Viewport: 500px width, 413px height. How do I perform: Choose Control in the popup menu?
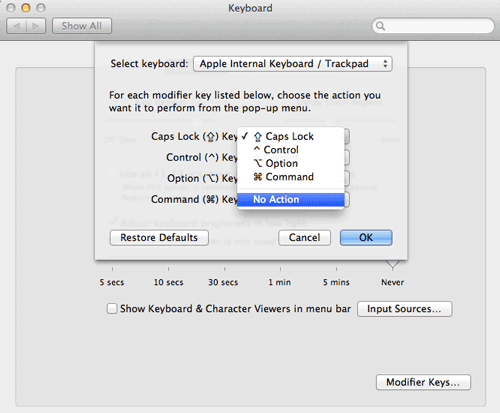point(290,150)
